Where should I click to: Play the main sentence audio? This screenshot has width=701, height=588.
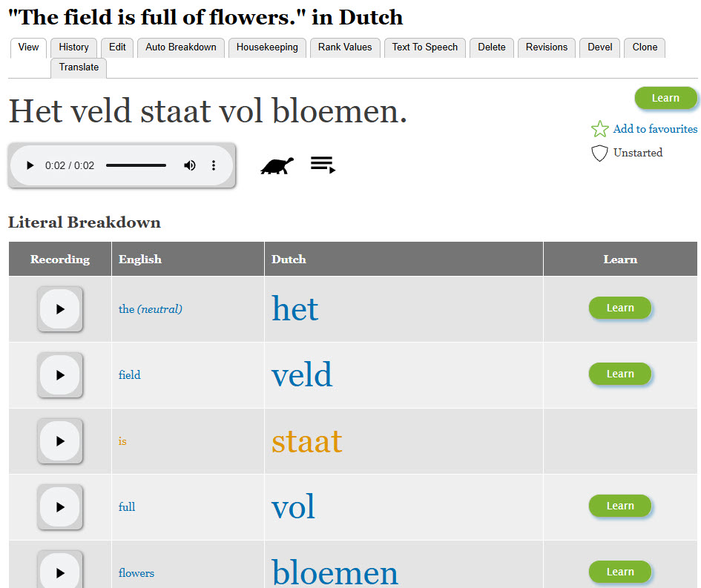(30, 165)
